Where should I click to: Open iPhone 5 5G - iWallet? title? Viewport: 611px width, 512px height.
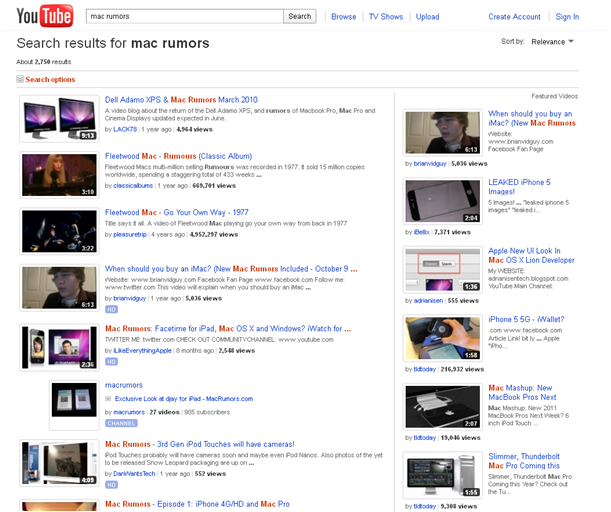click(x=526, y=320)
